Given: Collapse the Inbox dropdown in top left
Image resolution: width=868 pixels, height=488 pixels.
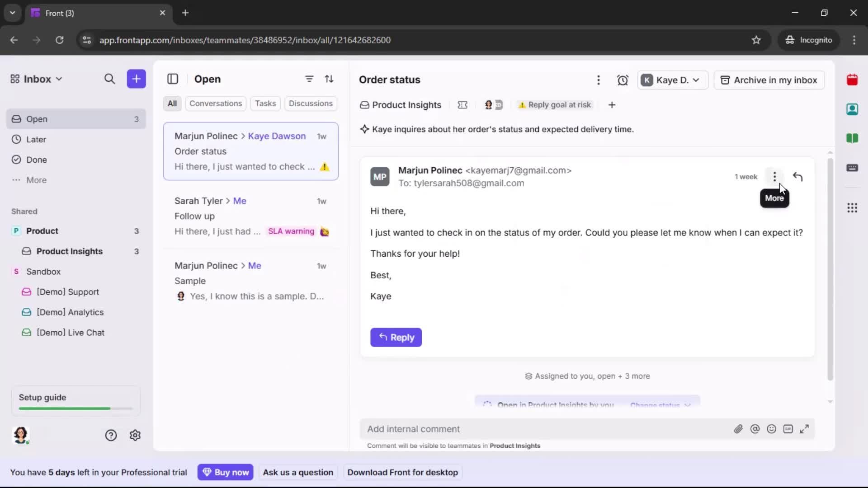Looking at the screenshot, I should [x=59, y=79].
